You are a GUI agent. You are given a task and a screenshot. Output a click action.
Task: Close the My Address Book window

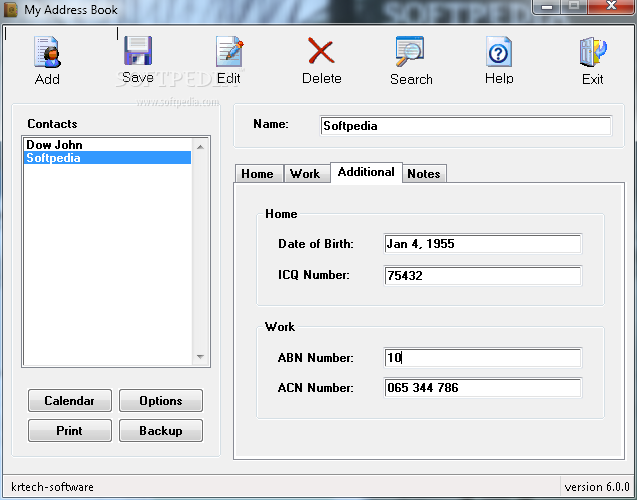click(x=611, y=6)
